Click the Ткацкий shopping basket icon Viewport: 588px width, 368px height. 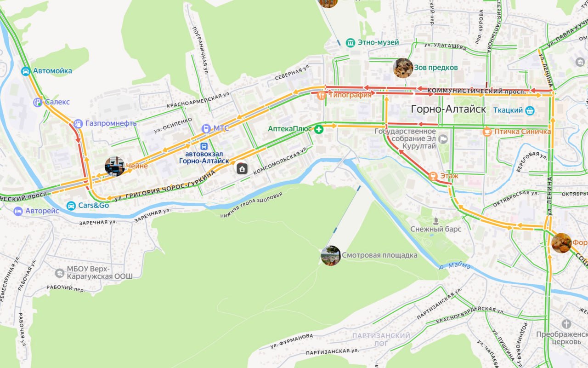(x=530, y=110)
